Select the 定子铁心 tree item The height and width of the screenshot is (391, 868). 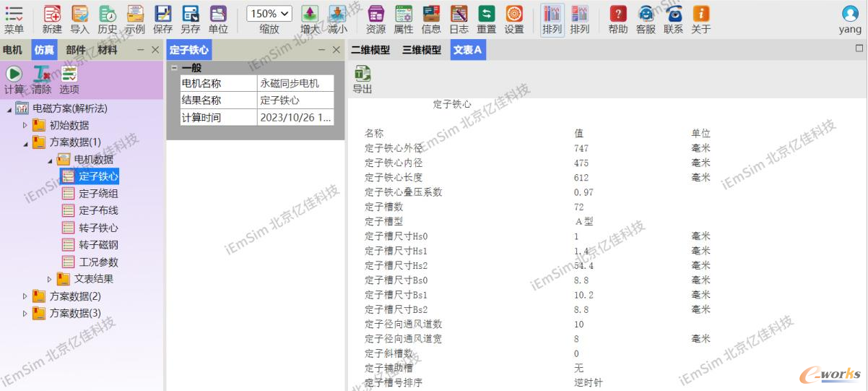[x=98, y=176]
